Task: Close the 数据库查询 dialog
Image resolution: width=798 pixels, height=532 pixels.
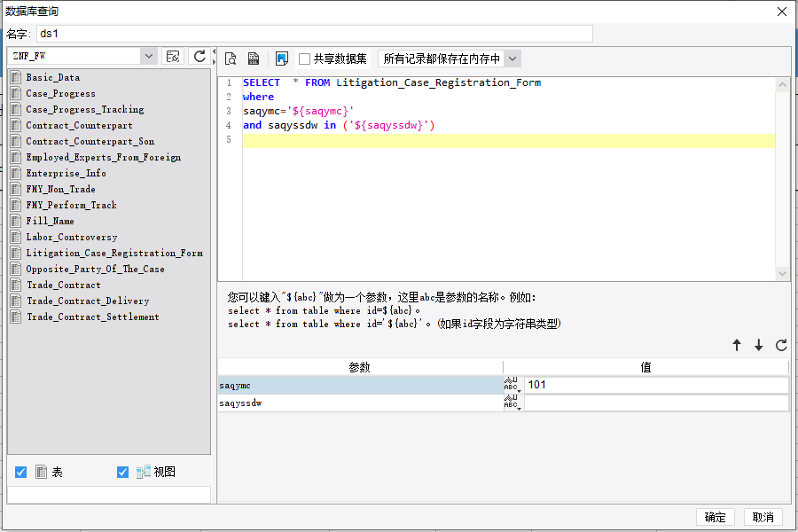Action: click(782, 12)
